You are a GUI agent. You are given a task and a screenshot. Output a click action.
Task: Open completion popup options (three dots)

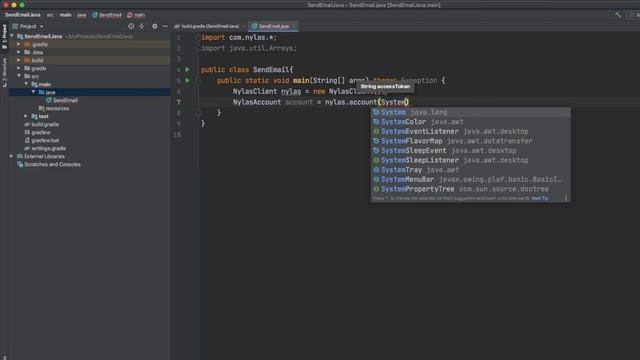tap(566, 198)
